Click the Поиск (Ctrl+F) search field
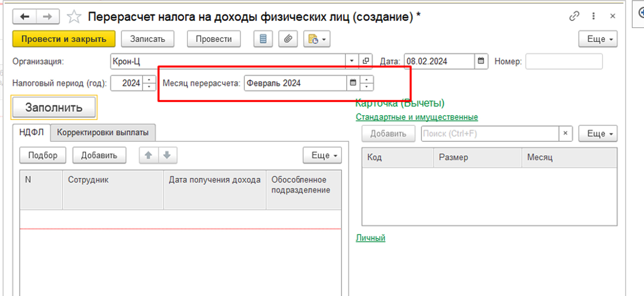 (x=490, y=134)
